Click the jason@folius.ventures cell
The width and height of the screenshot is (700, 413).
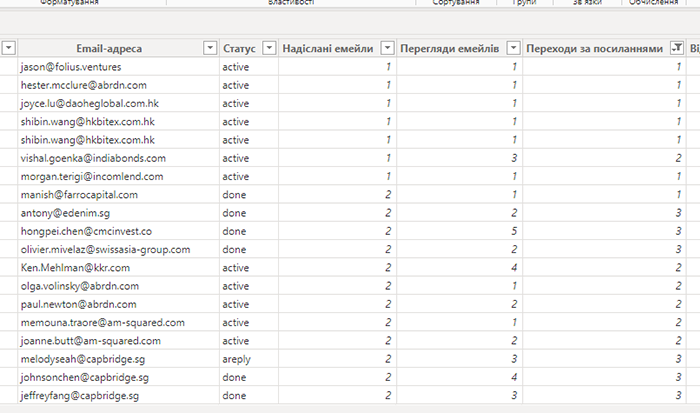click(118, 67)
